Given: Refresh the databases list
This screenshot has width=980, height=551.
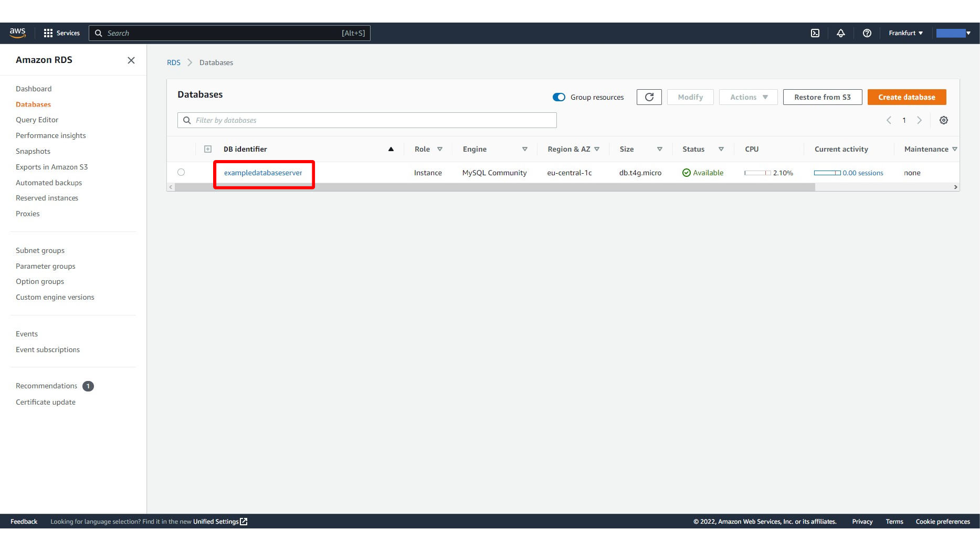Looking at the screenshot, I should 649,97.
